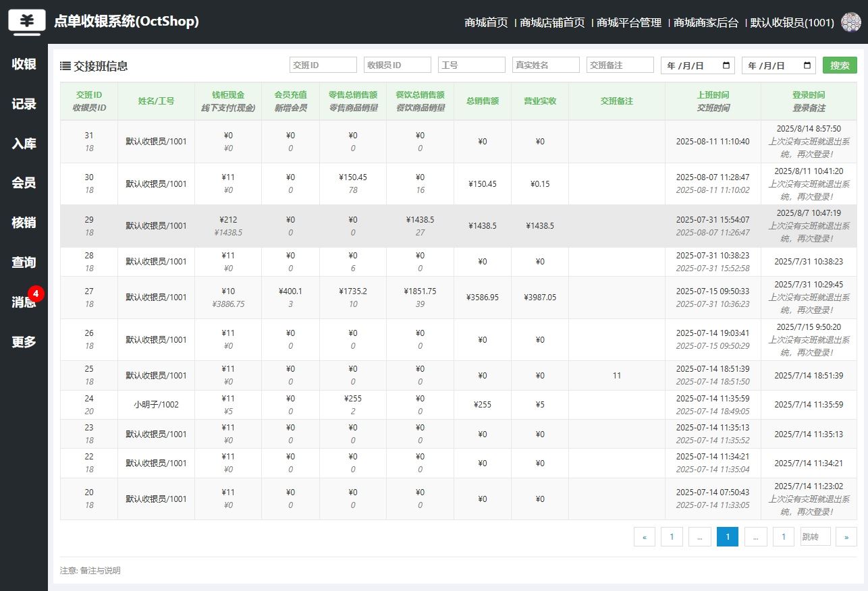Select shift ID 29 cell
This screenshot has height=591, width=868.
(x=89, y=226)
